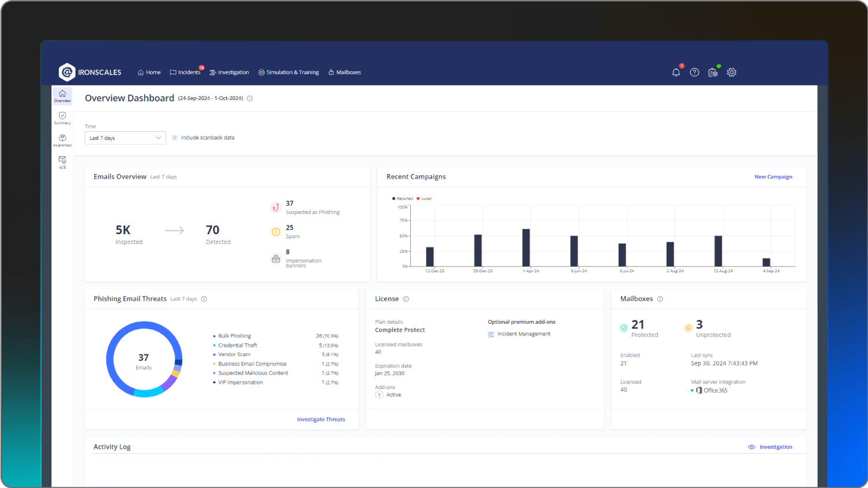Click the IRONSCALES logo
868x488 pixels.
[90, 72]
